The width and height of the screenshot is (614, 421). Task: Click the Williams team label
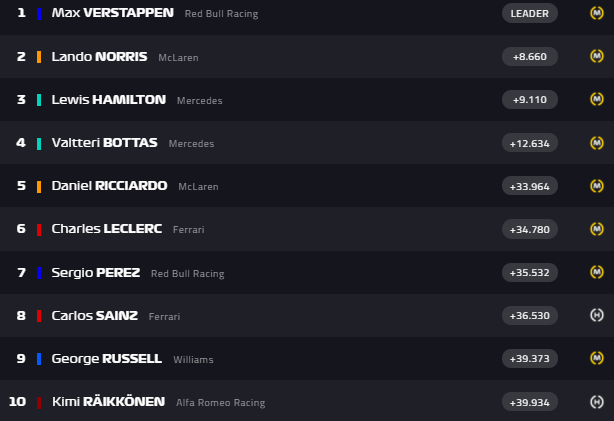click(193, 359)
